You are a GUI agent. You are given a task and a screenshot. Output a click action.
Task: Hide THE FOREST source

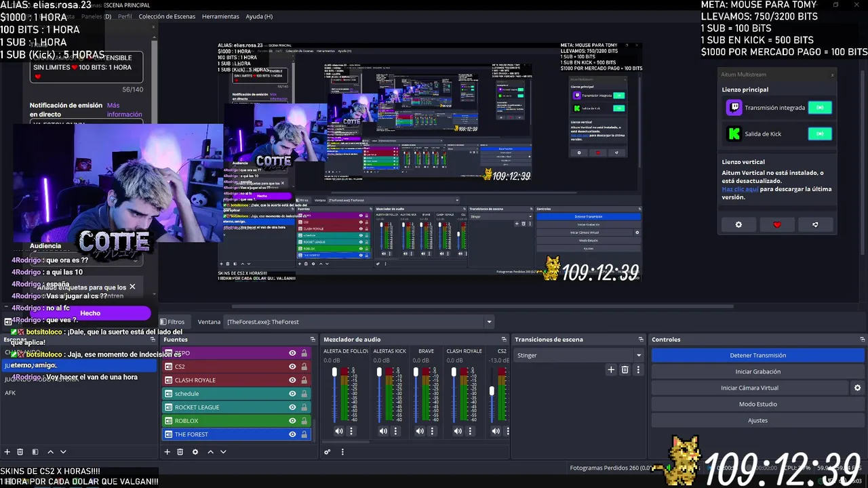point(292,434)
